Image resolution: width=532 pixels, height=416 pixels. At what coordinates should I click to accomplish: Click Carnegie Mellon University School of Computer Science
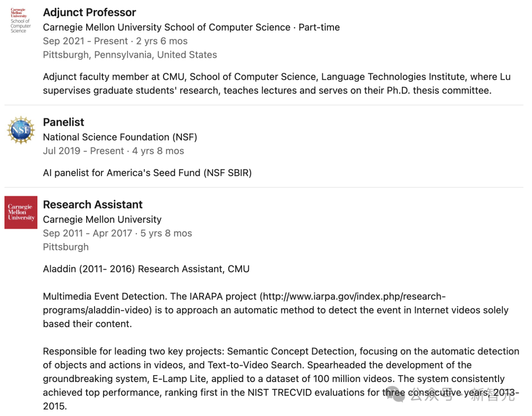click(x=166, y=28)
